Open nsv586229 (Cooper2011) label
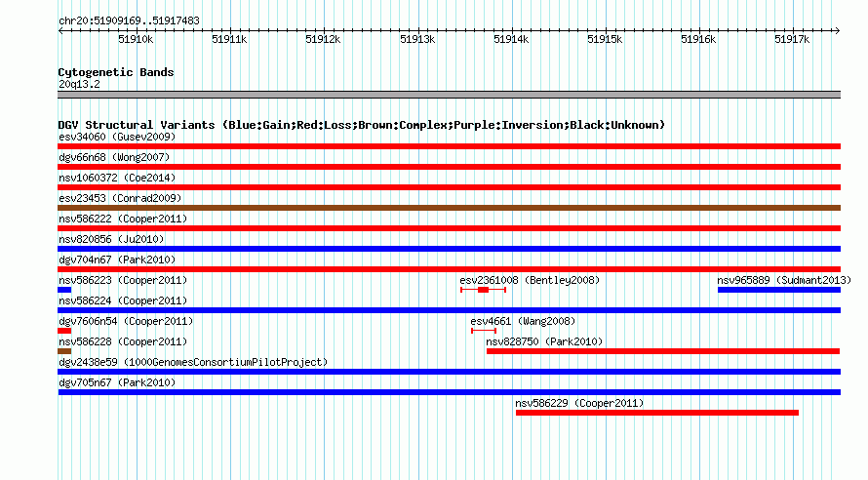868x480 pixels. pos(579,403)
